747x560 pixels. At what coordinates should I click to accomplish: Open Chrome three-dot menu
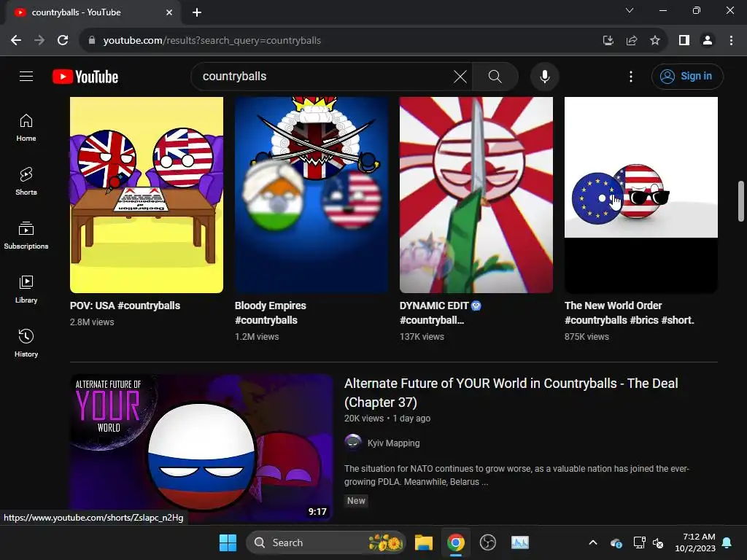pyautogui.click(x=731, y=40)
